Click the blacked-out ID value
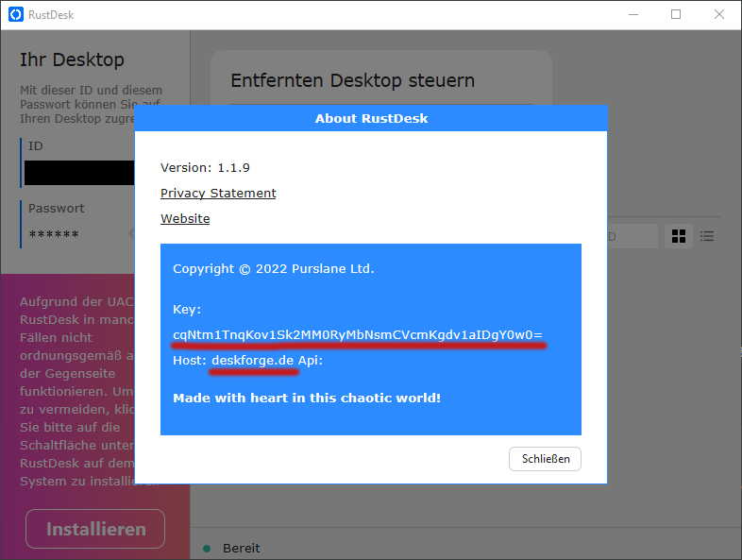The image size is (742, 560). pyautogui.click(x=79, y=173)
